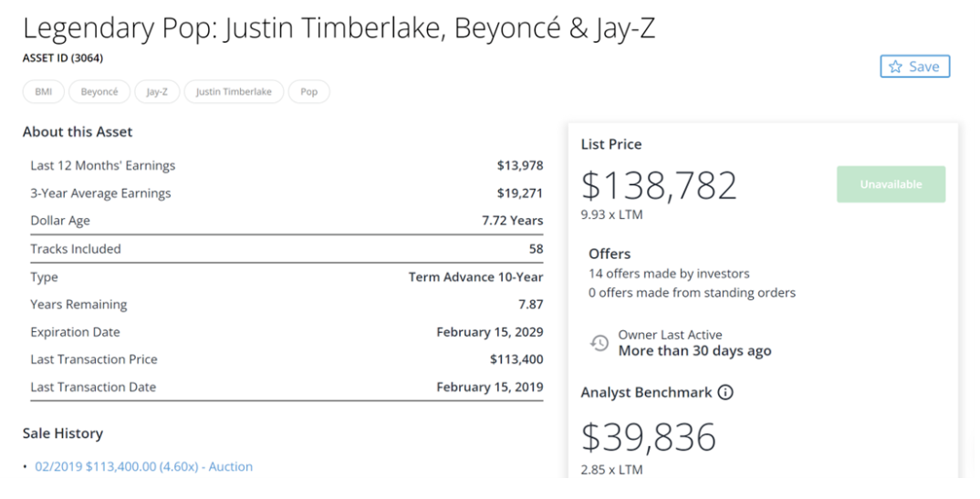Select the Beyoncé tag chip
The image size is (980, 499).
click(99, 92)
